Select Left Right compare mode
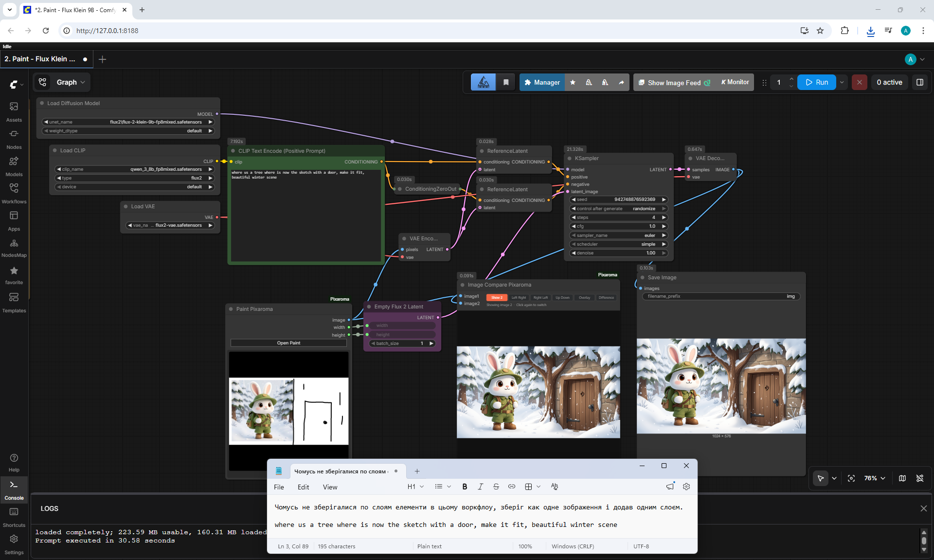 pyautogui.click(x=519, y=297)
